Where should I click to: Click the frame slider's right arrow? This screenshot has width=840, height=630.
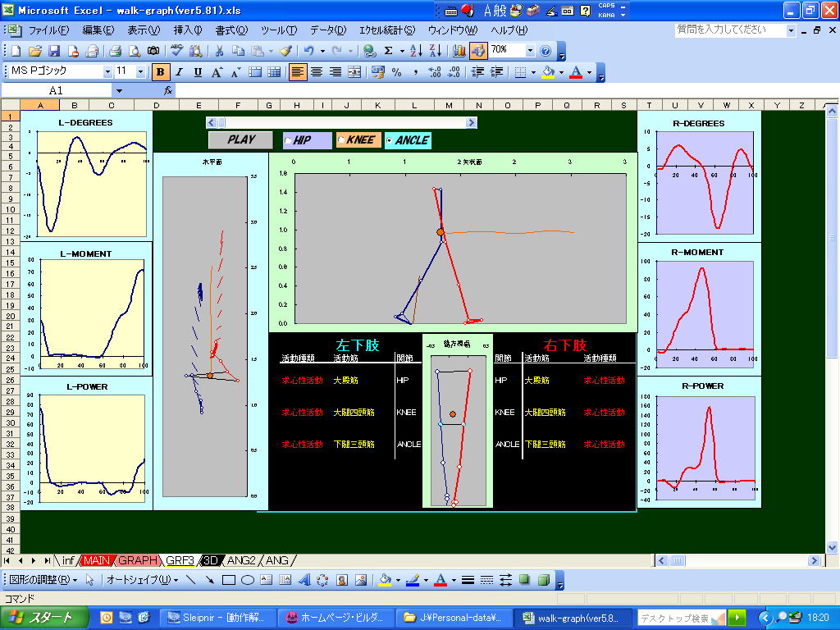471,123
